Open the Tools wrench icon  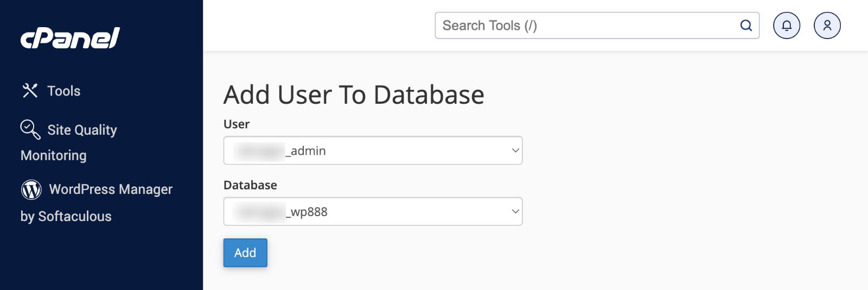pyautogui.click(x=30, y=91)
